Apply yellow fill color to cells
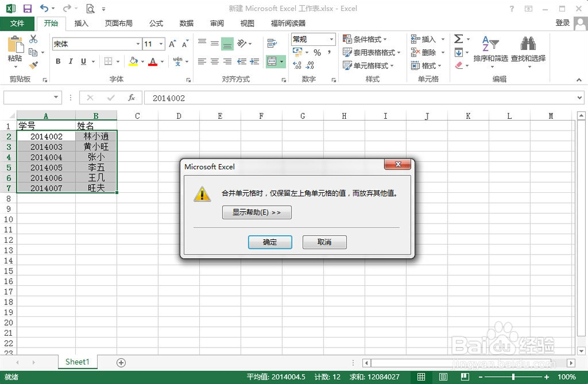The image size is (588, 384). [x=133, y=61]
